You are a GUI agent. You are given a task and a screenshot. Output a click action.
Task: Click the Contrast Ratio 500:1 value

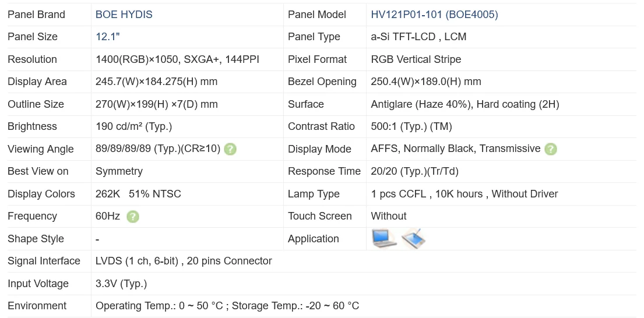(411, 126)
